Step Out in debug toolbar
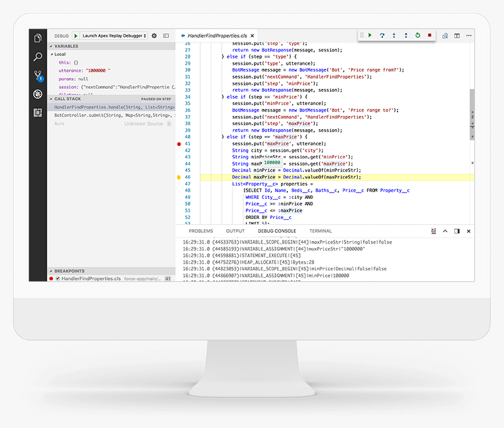The width and height of the screenshot is (504, 428). click(406, 35)
